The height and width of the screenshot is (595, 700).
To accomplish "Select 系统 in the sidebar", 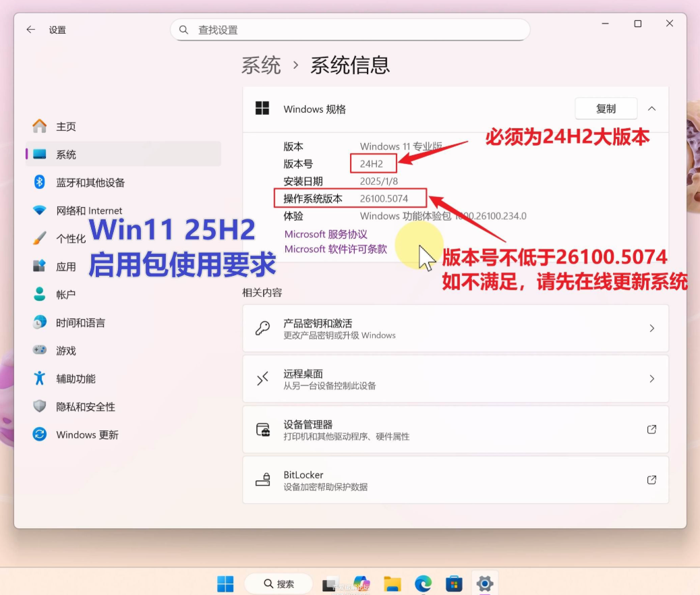I will (x=65, y=154).
